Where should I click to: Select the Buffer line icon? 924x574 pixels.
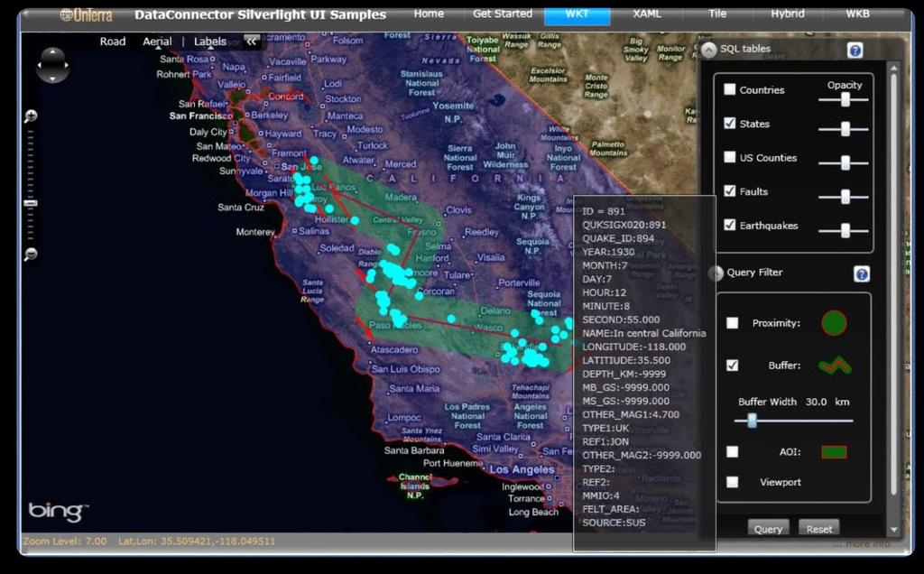click(x=835, y=366)
